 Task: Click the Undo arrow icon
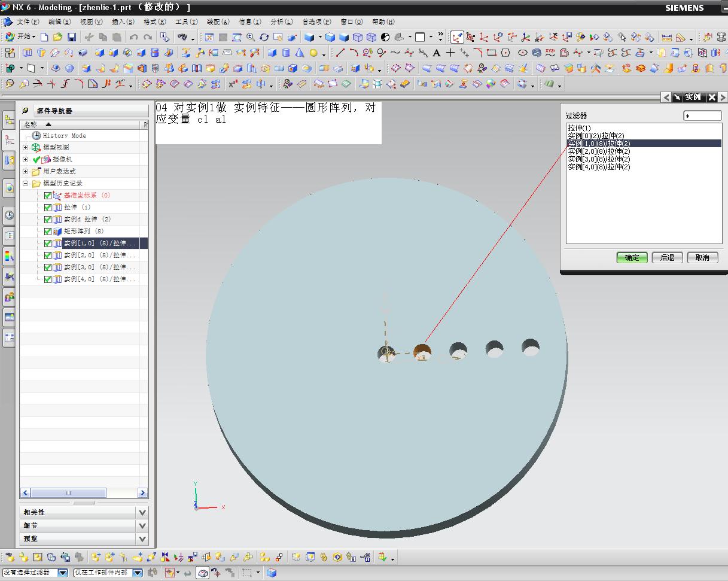coord(134,37)
